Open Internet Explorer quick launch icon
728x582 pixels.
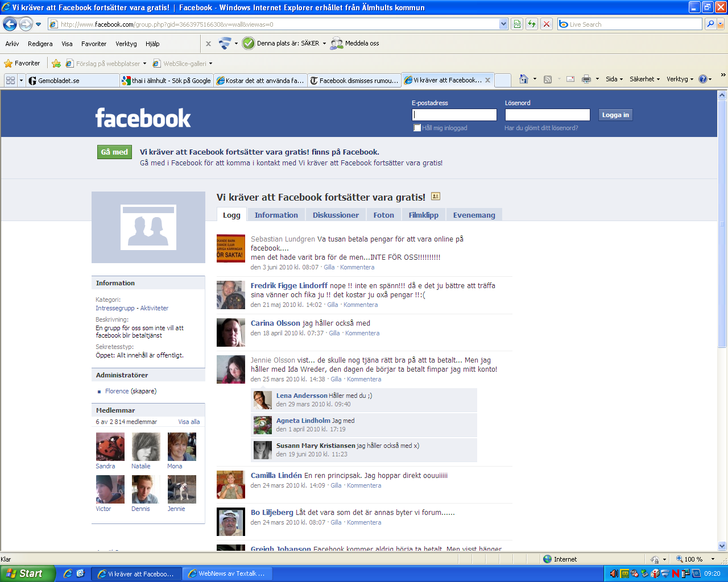[67, 573]
